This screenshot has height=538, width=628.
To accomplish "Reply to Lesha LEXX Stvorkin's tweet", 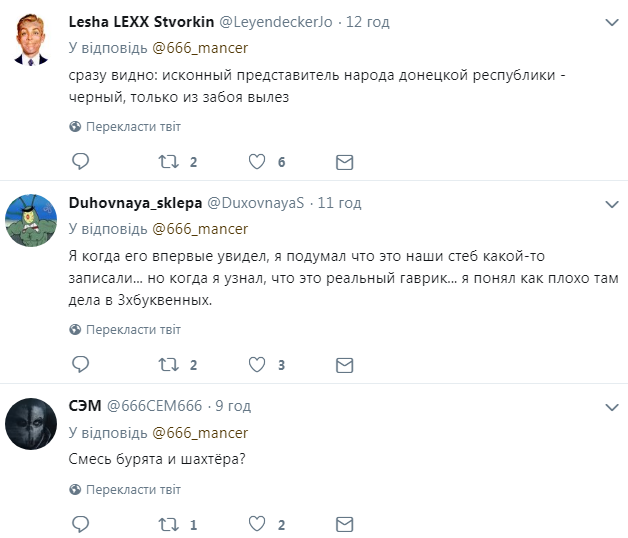I will pyautogui.click(x=82, y=161).
